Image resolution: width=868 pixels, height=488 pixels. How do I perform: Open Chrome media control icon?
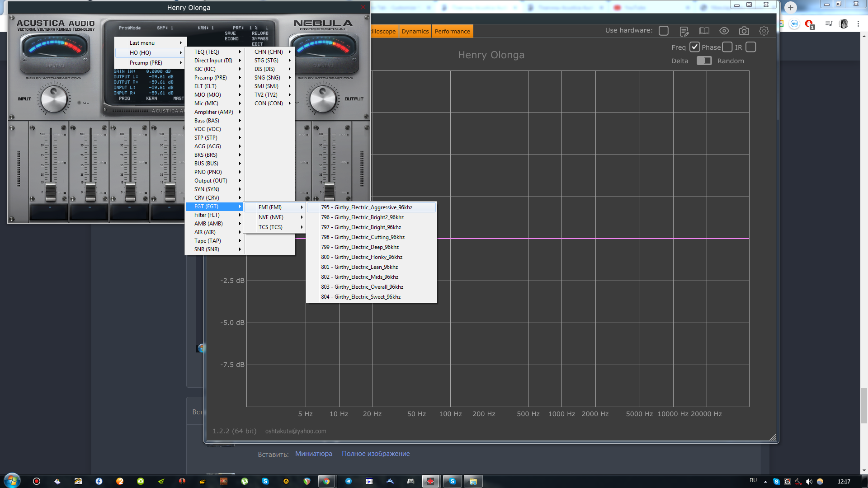(x=828, y=23)
